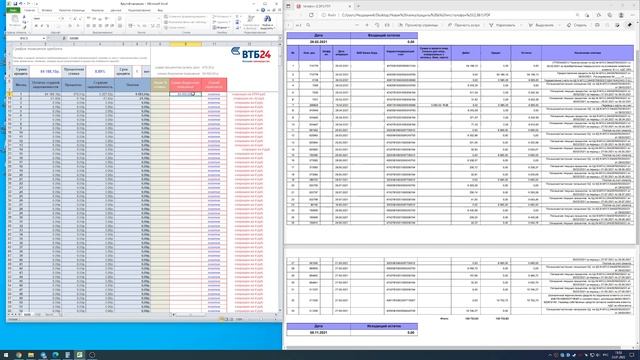
Task: Switch to the Разметка страницы ribbon tab
Action: coord(72,10)
